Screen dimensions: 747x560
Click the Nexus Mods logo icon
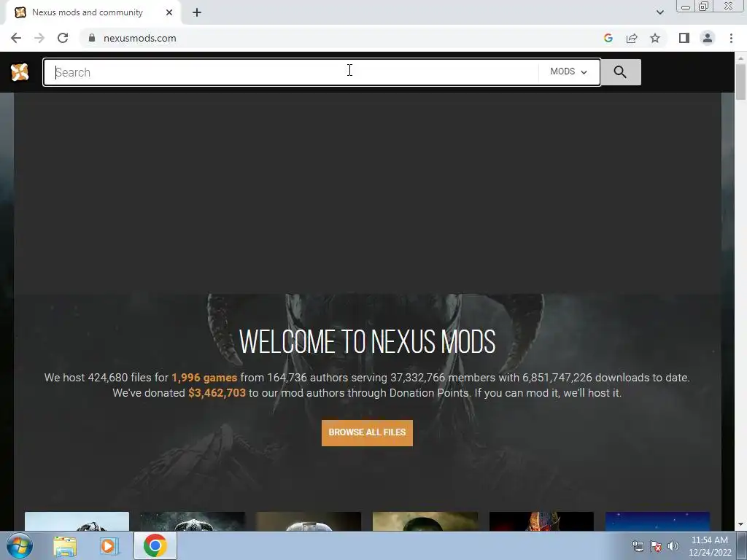(x=20, y=72)
